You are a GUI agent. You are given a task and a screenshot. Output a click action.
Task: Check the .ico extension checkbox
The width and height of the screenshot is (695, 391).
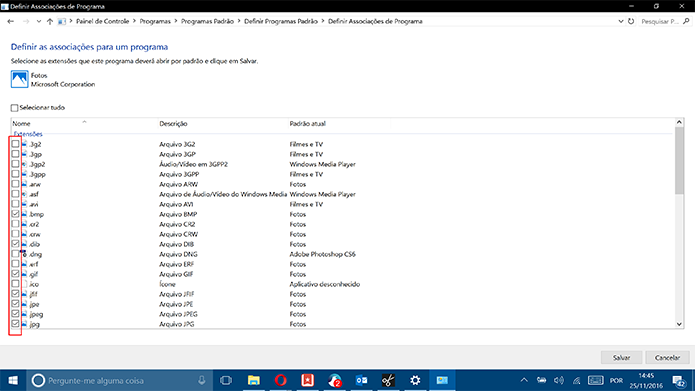[x=15, y=284]
